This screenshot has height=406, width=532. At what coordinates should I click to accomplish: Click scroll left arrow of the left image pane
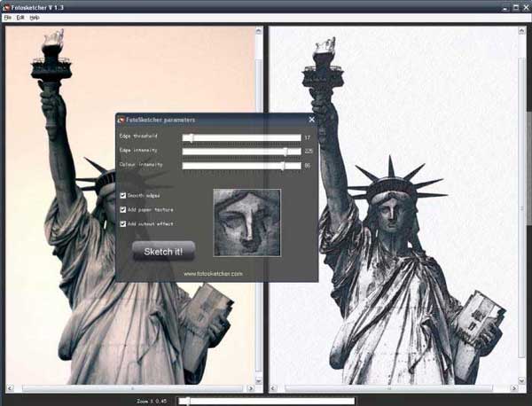pyautogui.click(x=10, y=388)
